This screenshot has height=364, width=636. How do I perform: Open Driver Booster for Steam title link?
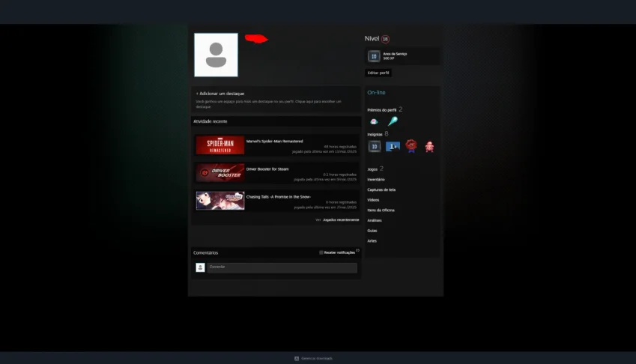tap(267, 169)
